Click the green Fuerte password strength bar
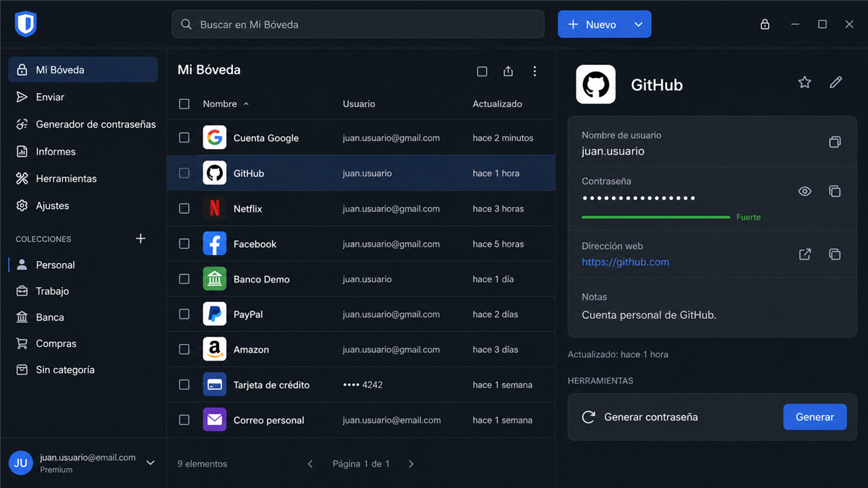 coord(655,217)
